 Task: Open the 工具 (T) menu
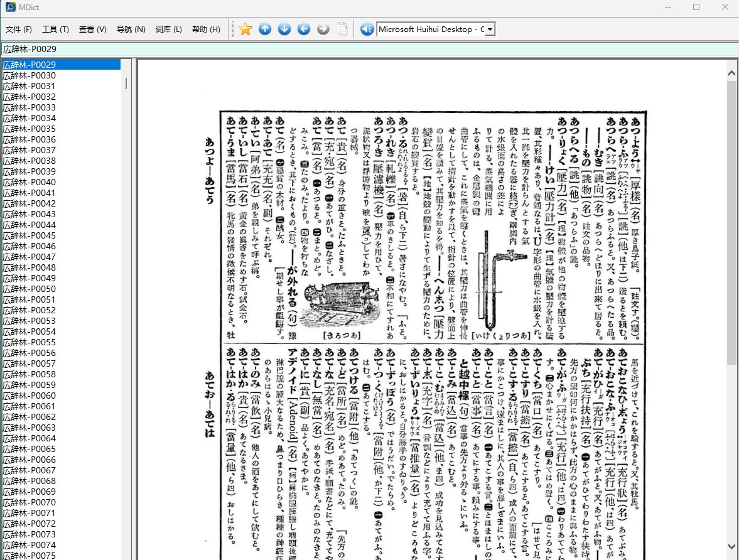pos(55,30)
